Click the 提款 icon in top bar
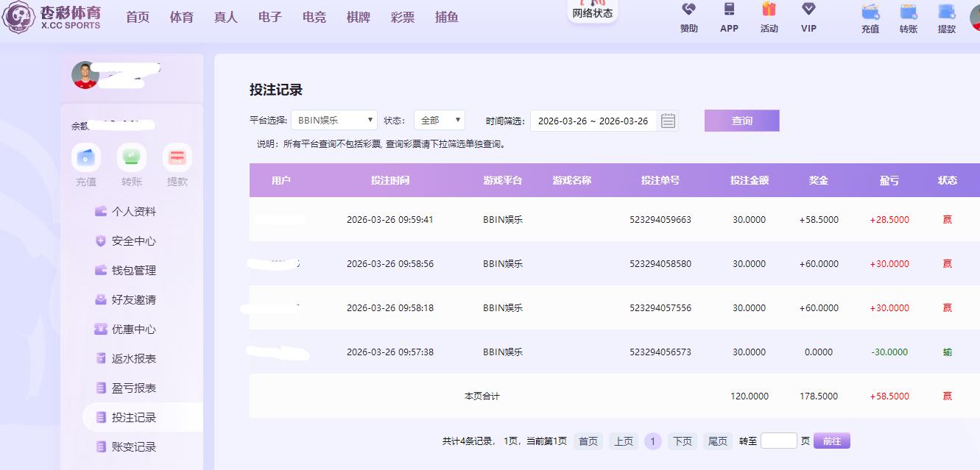 [947, 13]
